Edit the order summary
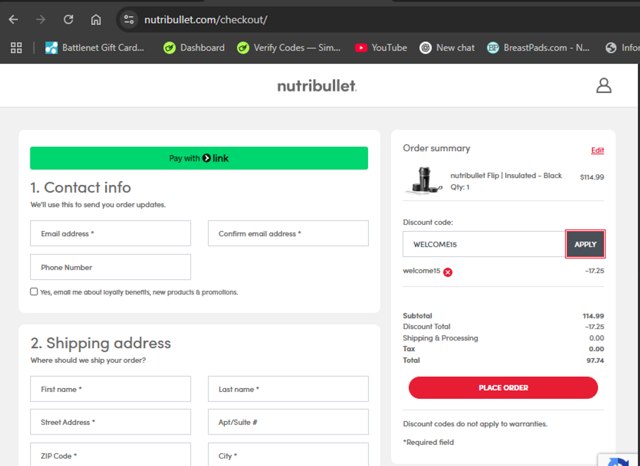 (x=597, y=150)
